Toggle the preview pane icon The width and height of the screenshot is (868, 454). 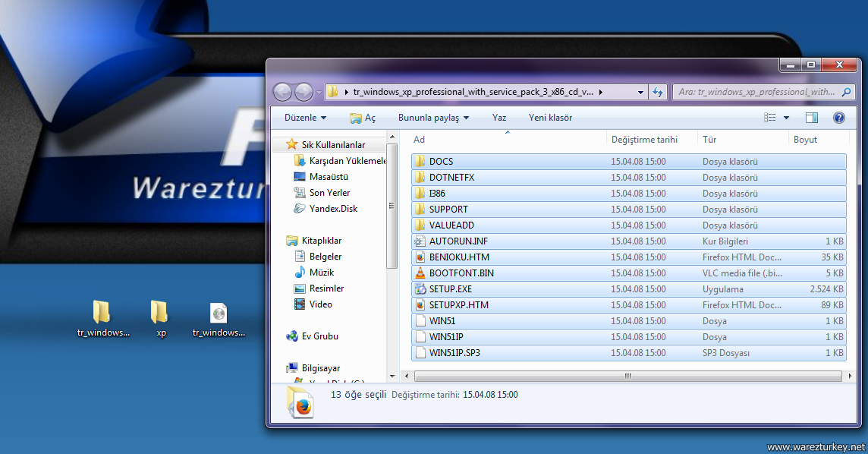click(x=812, y=118)
